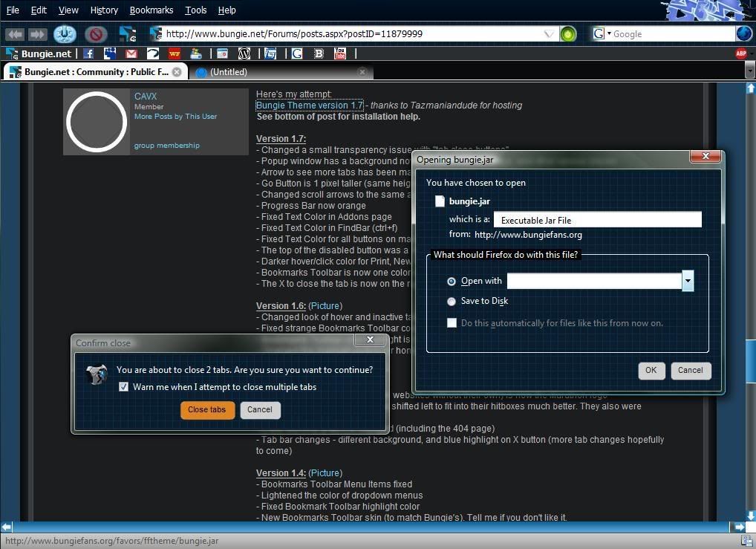
Task: Open the URL bar history dropdown arrow
Action: [x=549, y=34]
